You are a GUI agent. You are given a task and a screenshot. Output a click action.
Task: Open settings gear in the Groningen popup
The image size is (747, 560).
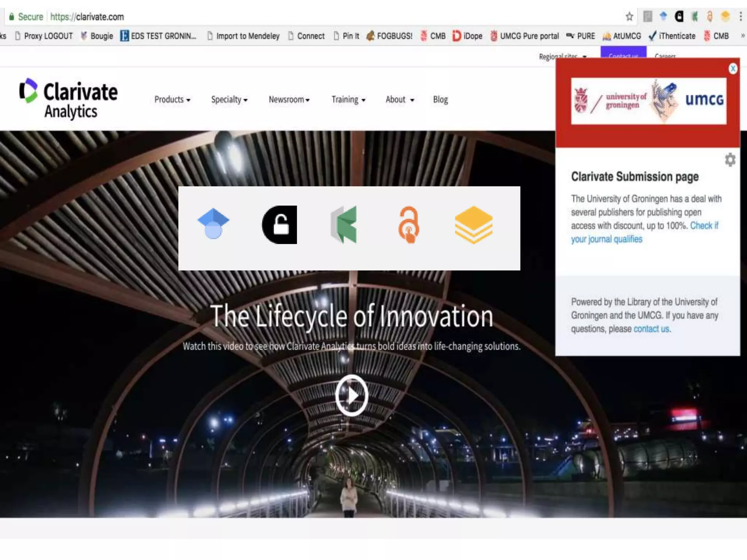tap(730, 160)
